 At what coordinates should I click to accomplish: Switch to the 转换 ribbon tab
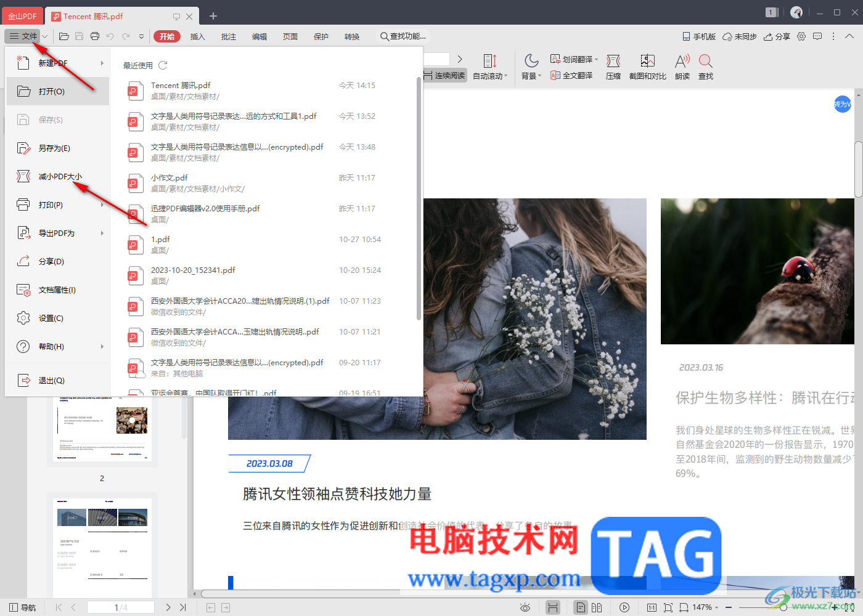352,36
